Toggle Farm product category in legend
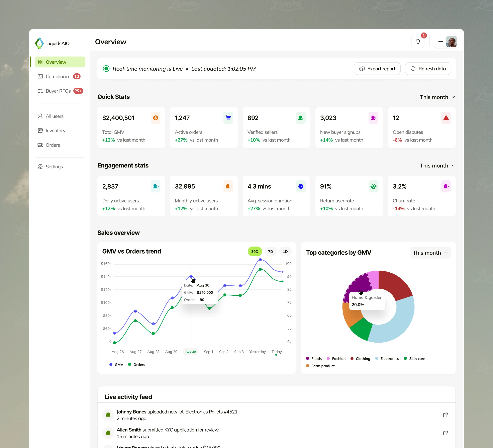This screenshot has height=448, width=493. point(320,366)
